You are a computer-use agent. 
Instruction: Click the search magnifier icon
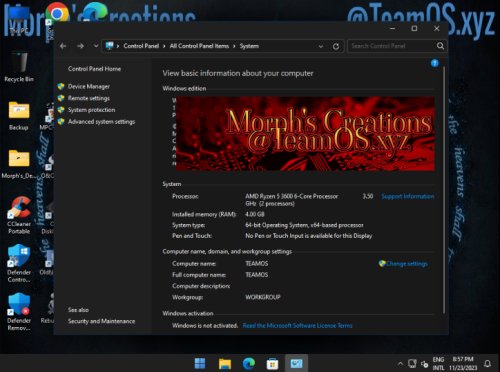point(440,46)
